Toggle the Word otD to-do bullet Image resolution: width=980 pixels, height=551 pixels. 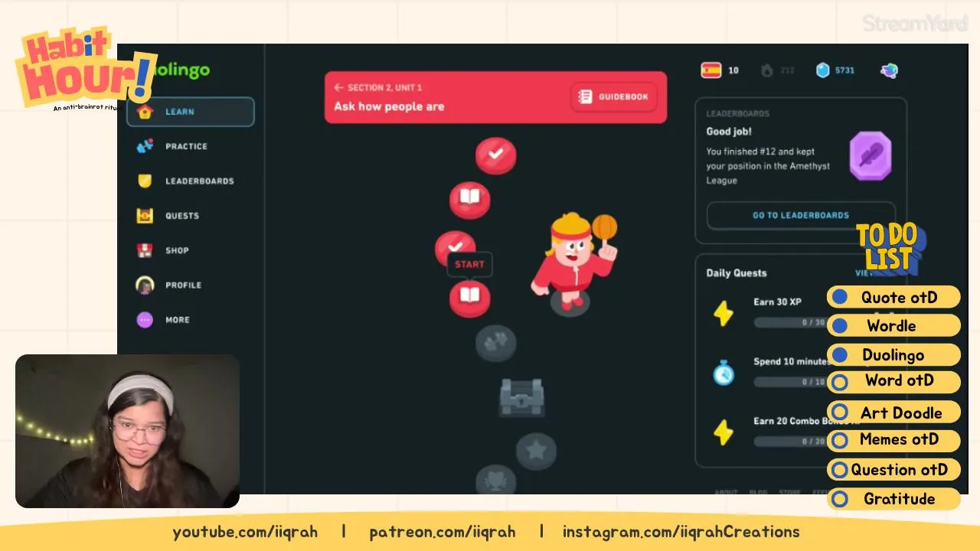840,382
